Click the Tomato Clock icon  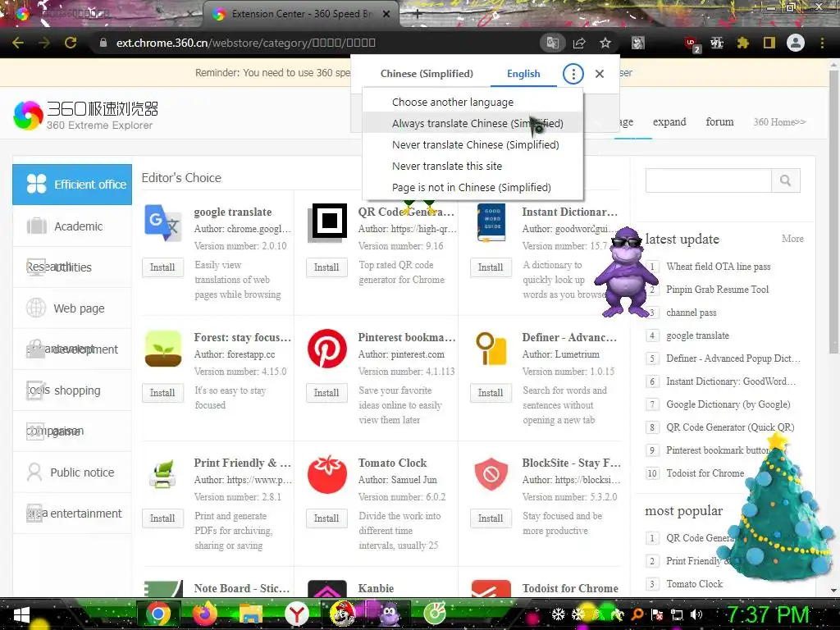pyautogui.click(x=326, y=474)
